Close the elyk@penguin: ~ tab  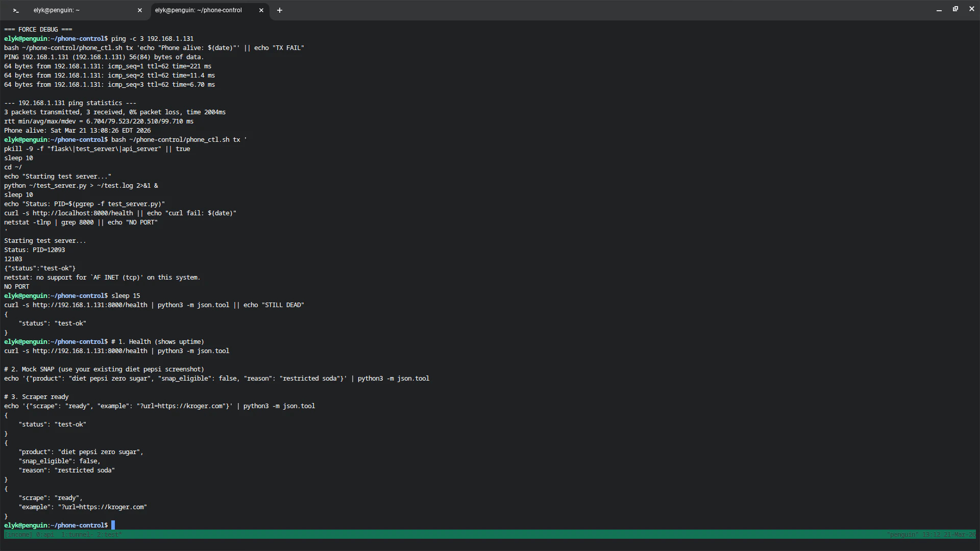click(x=140, y=10)
